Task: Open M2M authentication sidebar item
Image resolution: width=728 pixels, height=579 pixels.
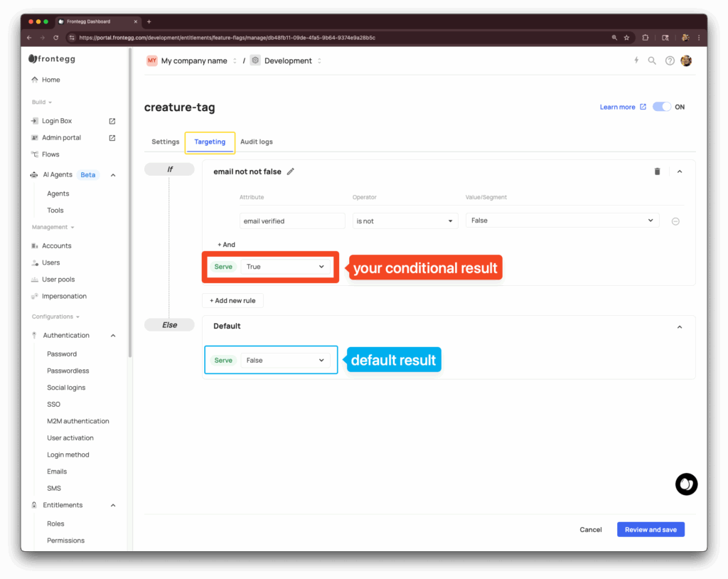Action: [x=78, y=421]
